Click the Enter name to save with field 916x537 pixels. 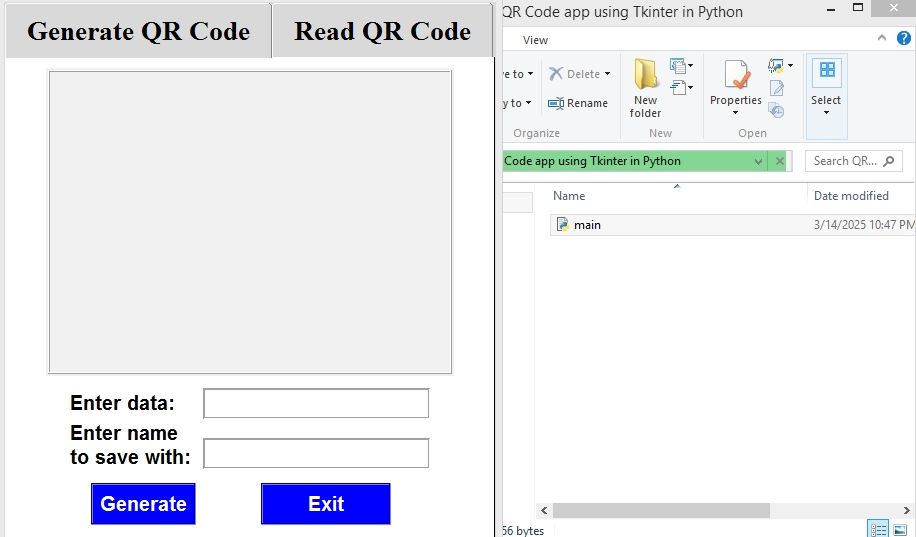pos(316,453)
